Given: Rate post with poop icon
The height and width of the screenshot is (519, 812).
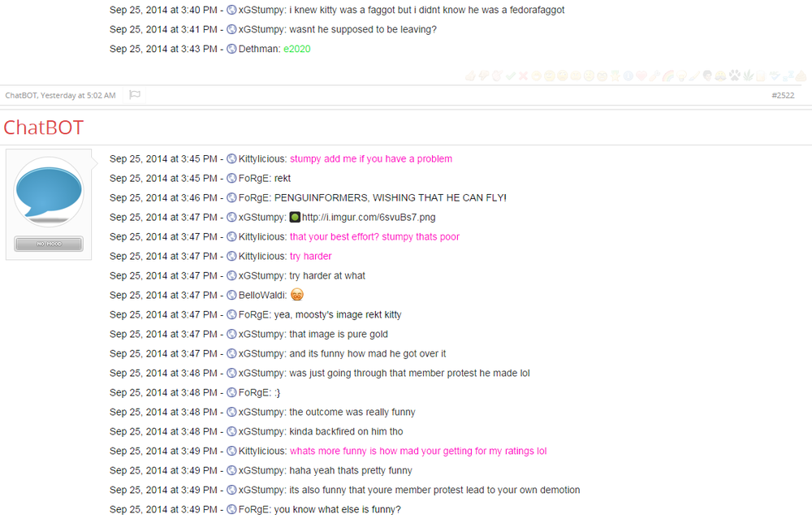Looking at the screenshot, I should (801, 76).
